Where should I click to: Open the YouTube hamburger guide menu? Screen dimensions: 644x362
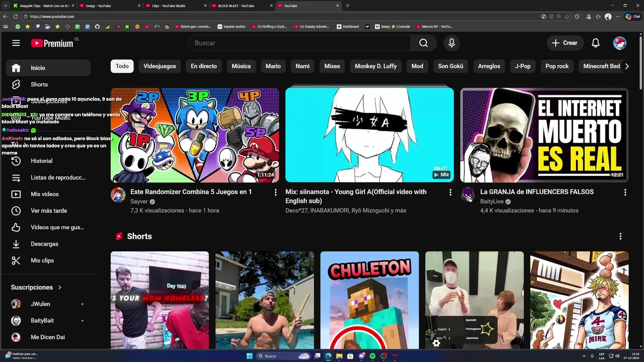(16, 43)
